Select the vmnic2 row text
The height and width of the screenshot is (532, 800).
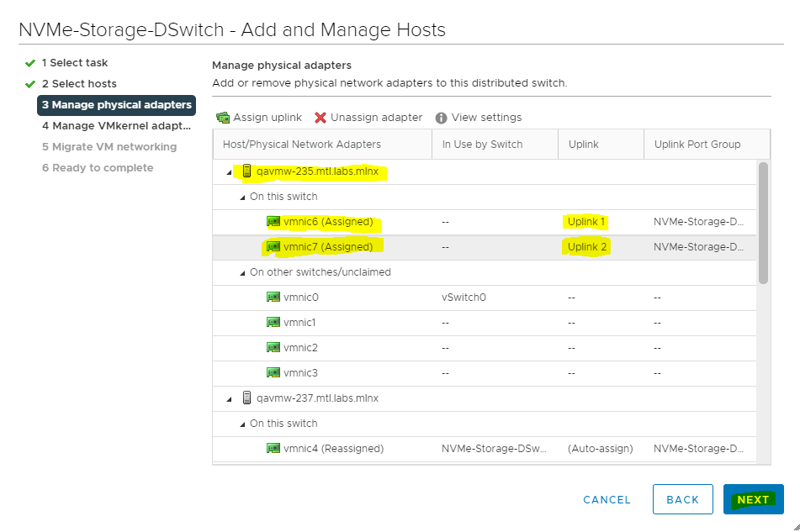click(x=300, y=348)
